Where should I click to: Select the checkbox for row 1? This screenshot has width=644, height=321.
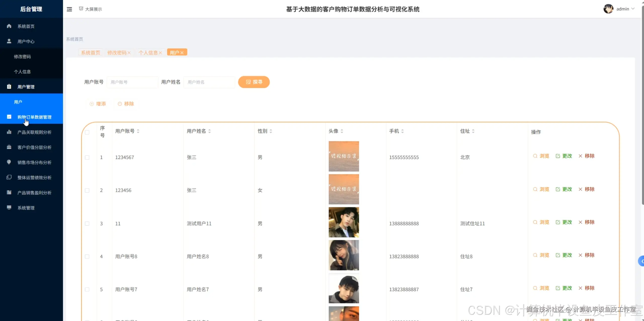click(x=87, y=157)
